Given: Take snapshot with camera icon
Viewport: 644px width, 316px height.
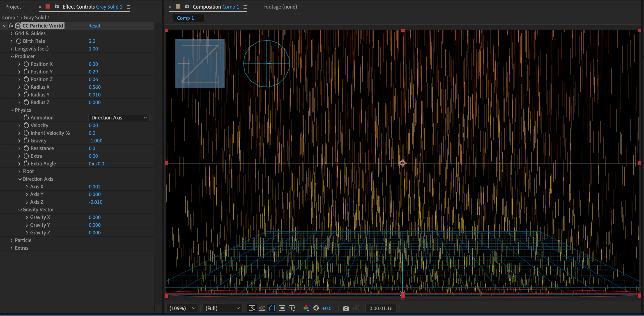Looking at the screenshot, I should [x=346, y=308].
